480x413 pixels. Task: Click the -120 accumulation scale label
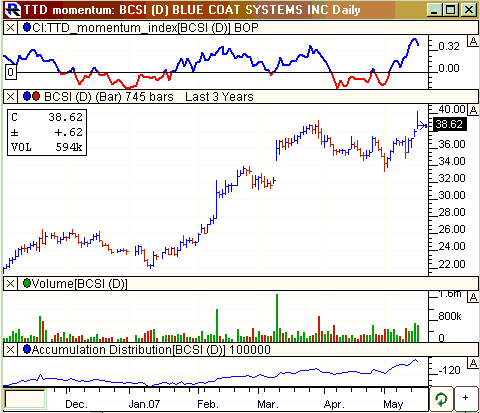coord(449,370)
